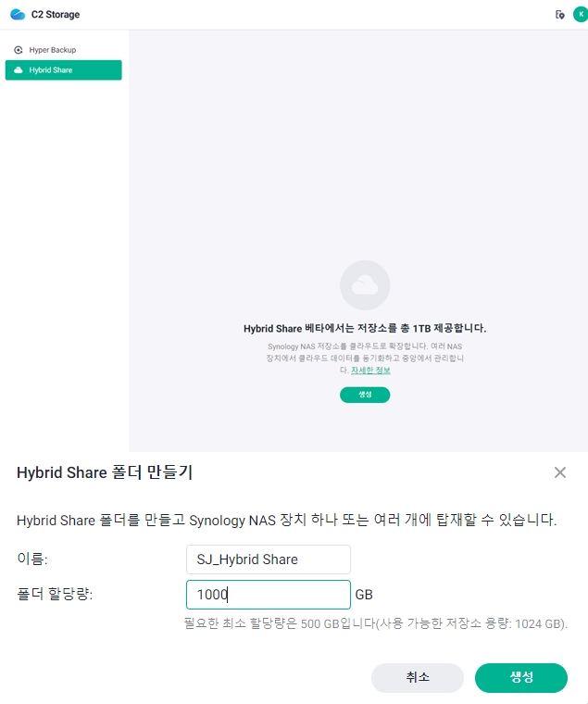Click the GB unit label

coord(364,595)
